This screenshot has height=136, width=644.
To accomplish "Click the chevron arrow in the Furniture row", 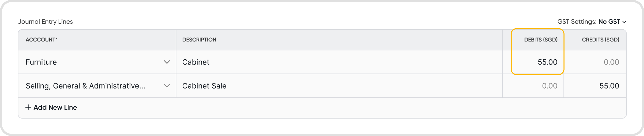I will click(x=167, y=62).
